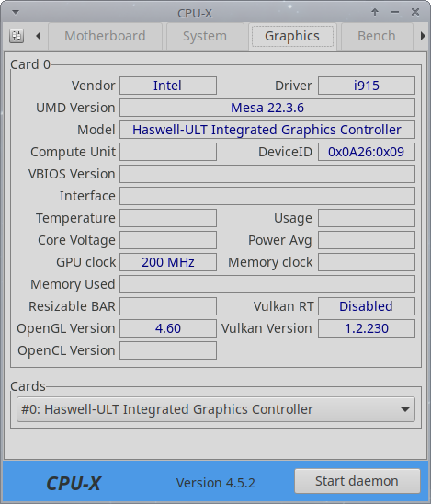The image size is (431, 504).
Task: Click the empty Resizable BAR field
Action: coord(168,306)
